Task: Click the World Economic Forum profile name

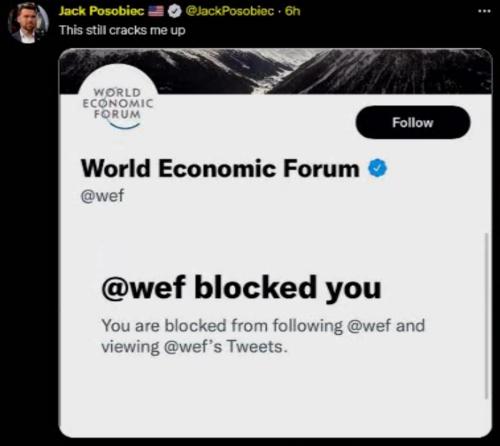Action: tap(220, 168)
